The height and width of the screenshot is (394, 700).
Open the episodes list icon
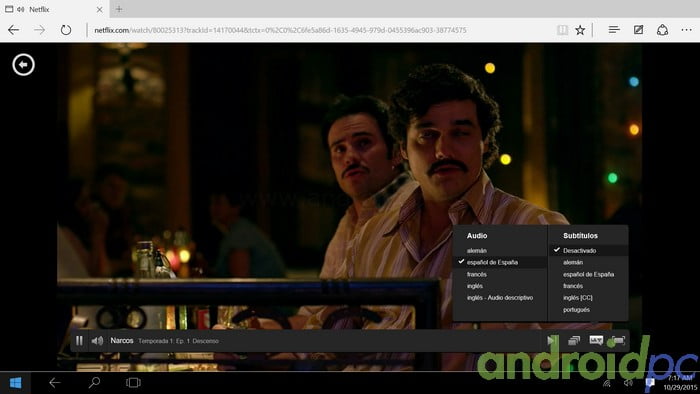(x=574, y=341)
